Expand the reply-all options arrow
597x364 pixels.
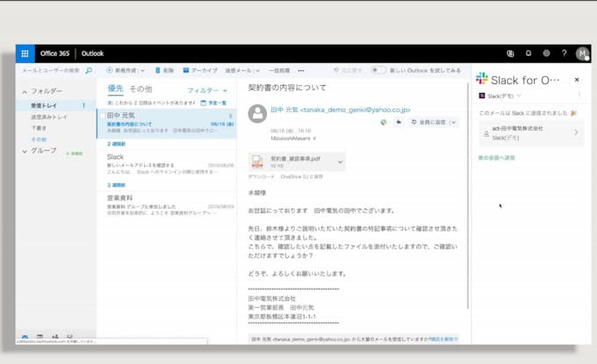pyautogui.click(x=453, y=123)
